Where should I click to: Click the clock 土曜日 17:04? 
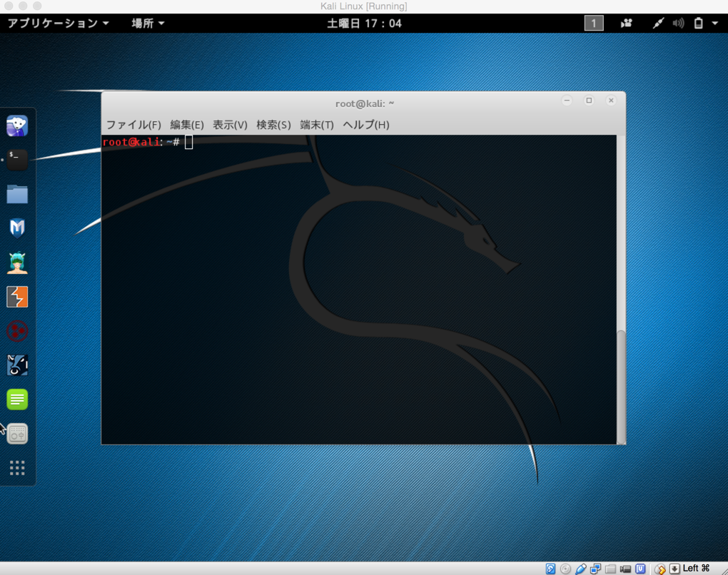(x=364, y=24)
